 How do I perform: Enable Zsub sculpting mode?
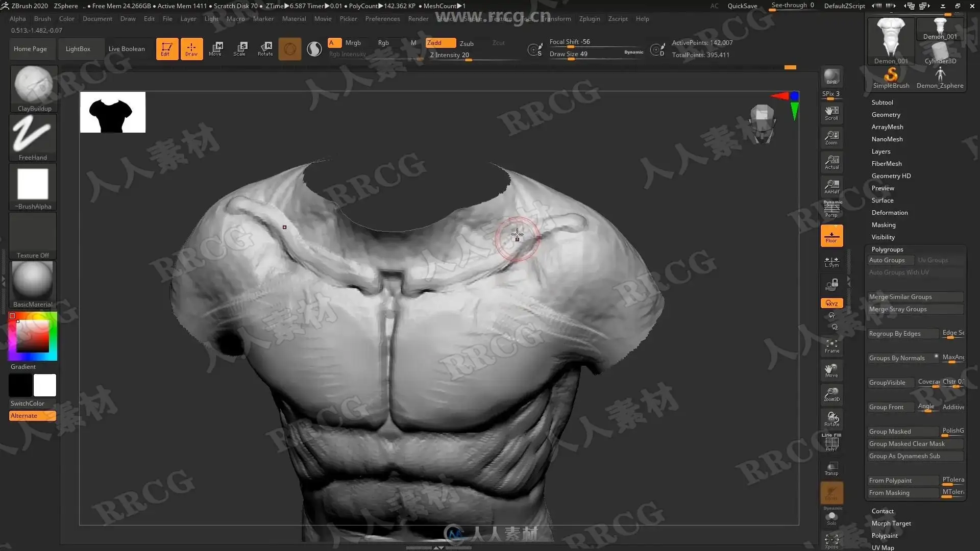(x=466, y=43)
